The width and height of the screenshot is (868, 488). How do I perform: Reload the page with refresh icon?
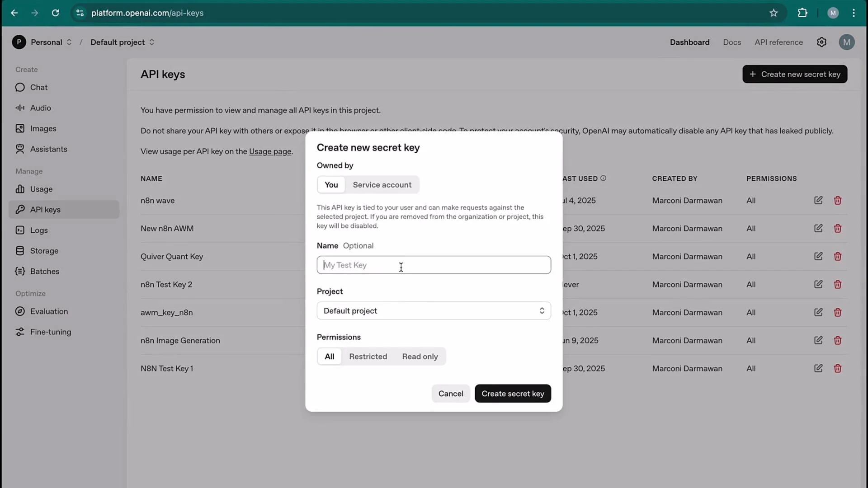[x=55, y=13]
